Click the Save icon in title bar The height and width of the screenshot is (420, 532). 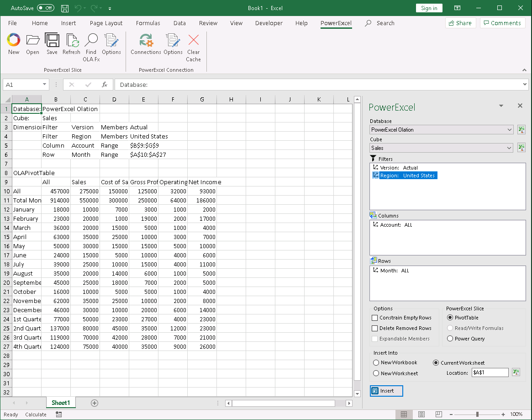pyautogui.click(x=65, y=8)
